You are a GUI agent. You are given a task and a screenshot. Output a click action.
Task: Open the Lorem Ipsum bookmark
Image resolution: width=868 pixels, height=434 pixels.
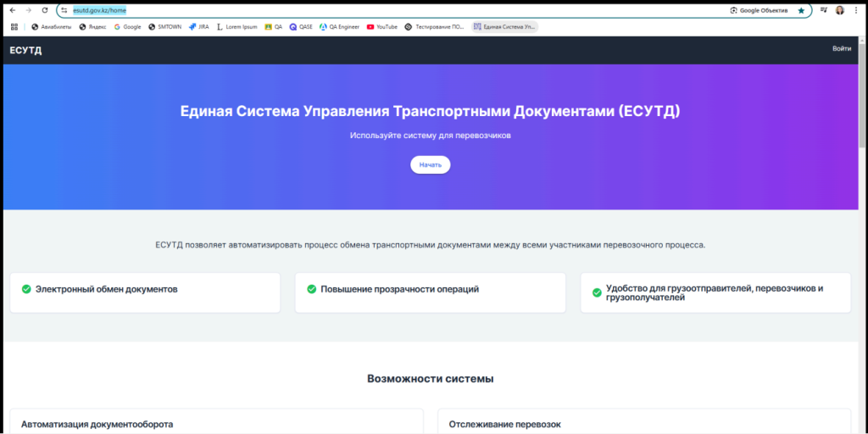click(x=237, y=26)
